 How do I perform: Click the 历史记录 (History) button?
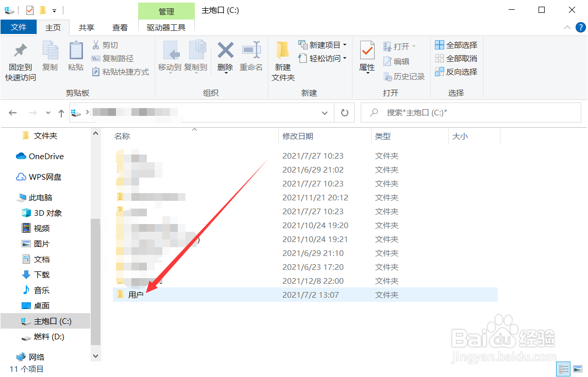404,76
